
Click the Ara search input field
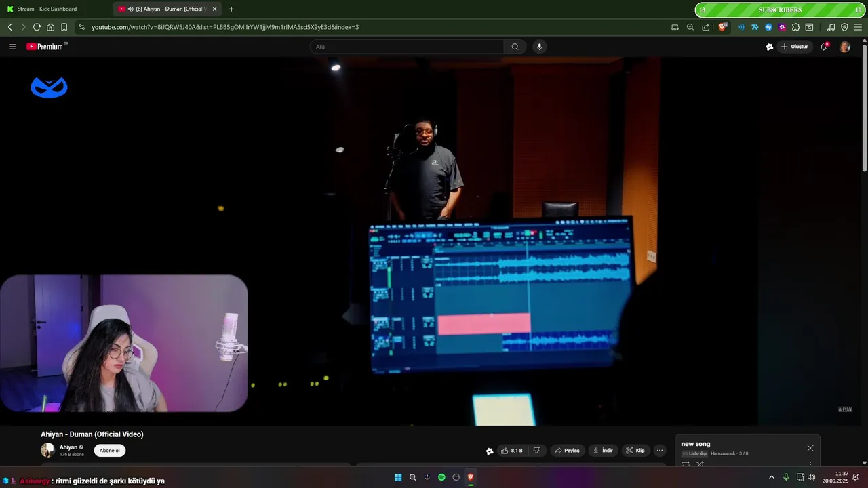[x=407, y=47]
